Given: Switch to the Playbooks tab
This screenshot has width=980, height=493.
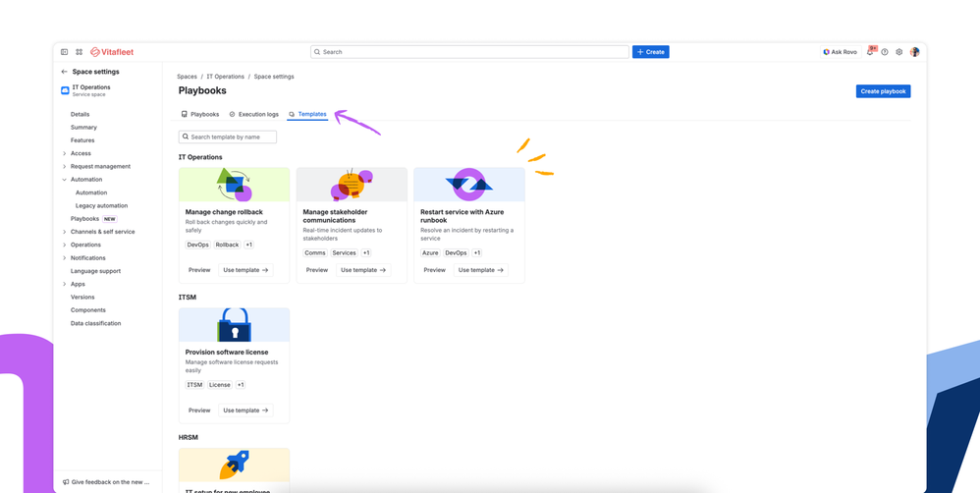Looking at the screenshot, I should [200, 114].
